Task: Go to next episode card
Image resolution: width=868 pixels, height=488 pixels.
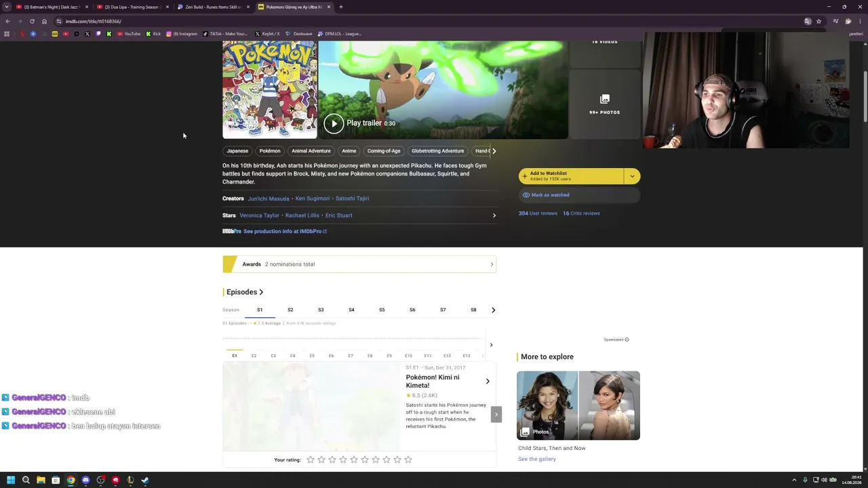Action: (496, 414)
